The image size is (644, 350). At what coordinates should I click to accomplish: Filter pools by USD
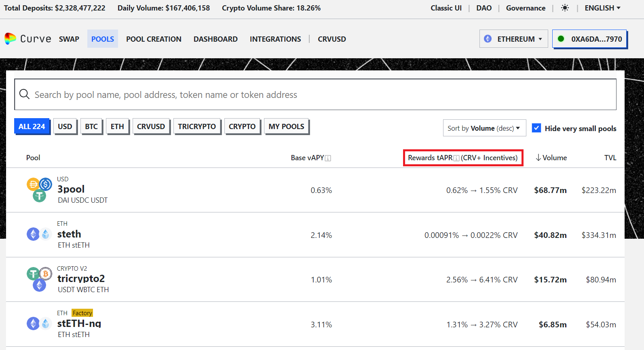click(65, 126)
